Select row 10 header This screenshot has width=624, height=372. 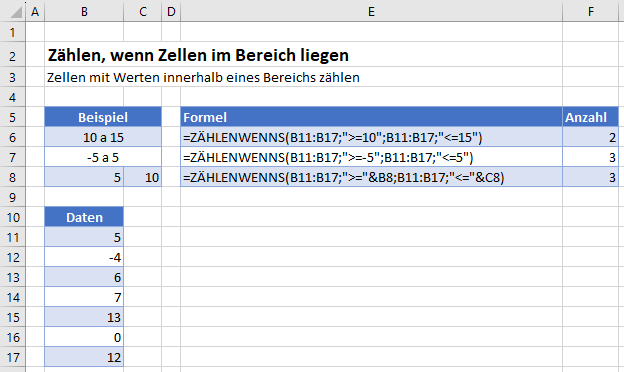pyautogui.click(x=13, y=217)
